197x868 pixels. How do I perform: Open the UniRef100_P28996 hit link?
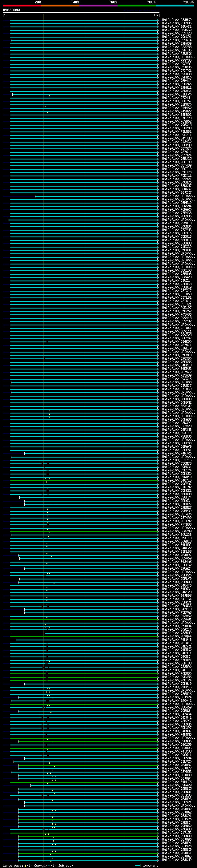(177, 23)
